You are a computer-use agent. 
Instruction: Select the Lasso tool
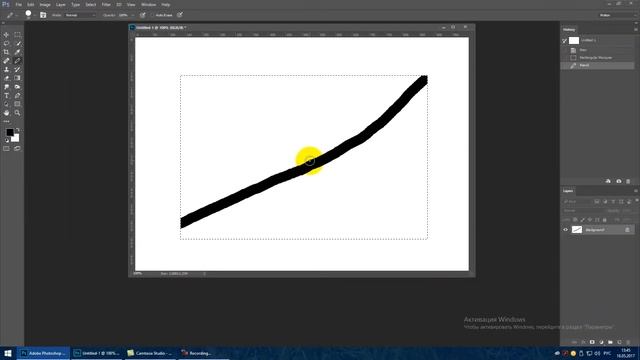[x=6, y=44]
